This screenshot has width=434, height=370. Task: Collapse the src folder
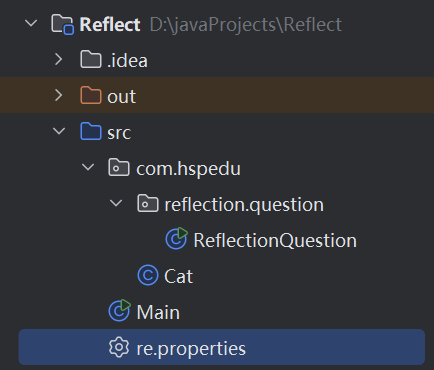59,131
